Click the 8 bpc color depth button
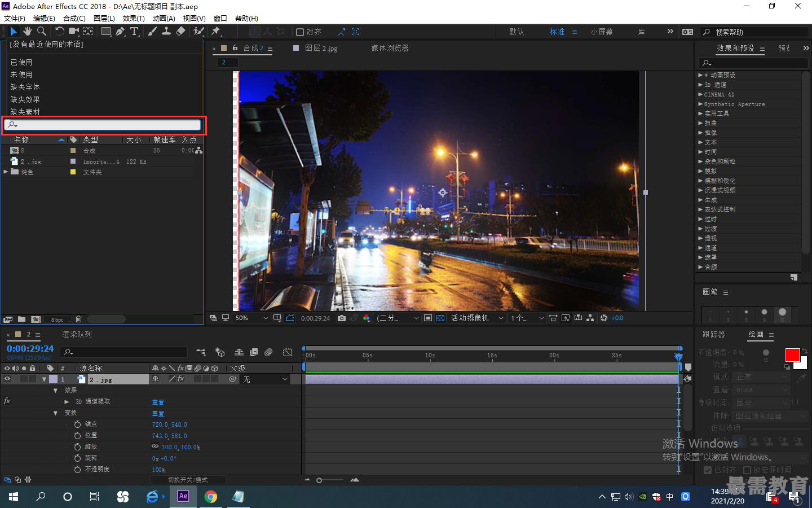 coord(58,319)
